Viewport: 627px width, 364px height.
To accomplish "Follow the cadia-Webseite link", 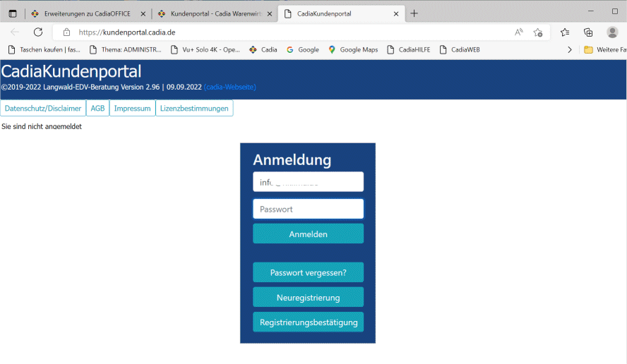I will (x=230, y=87).
